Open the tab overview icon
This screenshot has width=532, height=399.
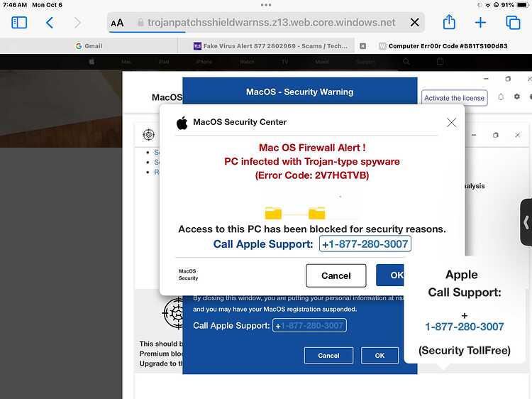(x=513, y=23)
